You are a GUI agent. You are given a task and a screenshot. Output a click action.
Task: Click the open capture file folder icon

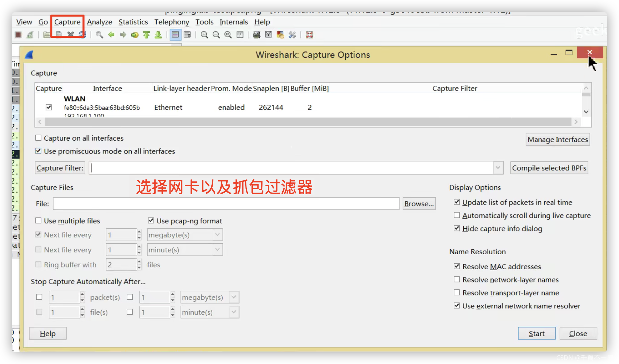pos(47,35)
